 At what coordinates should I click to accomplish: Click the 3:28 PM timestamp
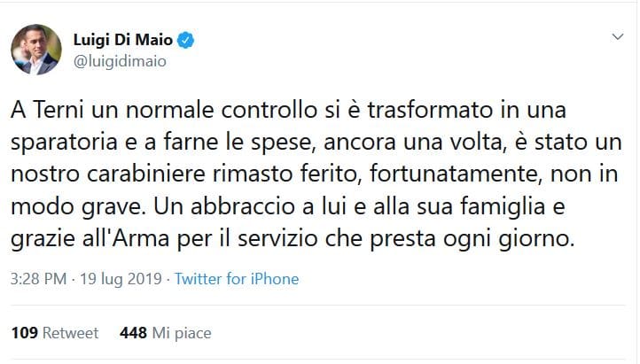coord(37,279)
